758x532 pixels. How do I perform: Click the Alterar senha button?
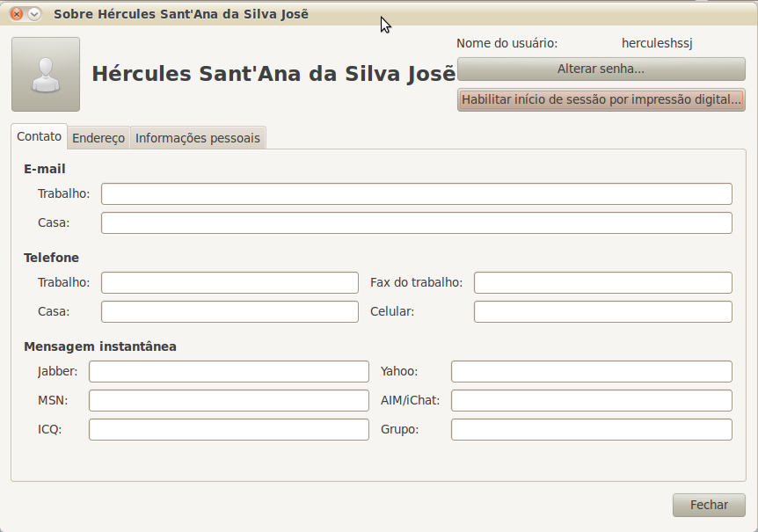(601, 69)
